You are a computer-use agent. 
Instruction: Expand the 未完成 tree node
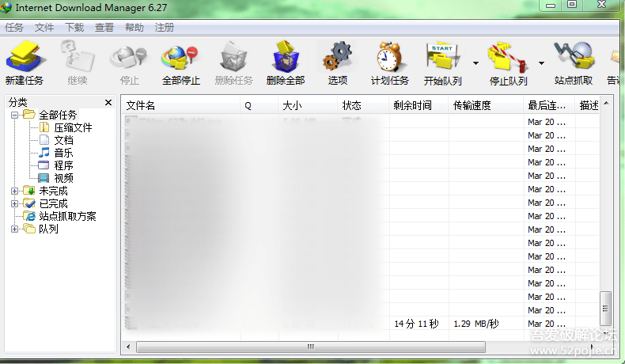click(15, 191)
